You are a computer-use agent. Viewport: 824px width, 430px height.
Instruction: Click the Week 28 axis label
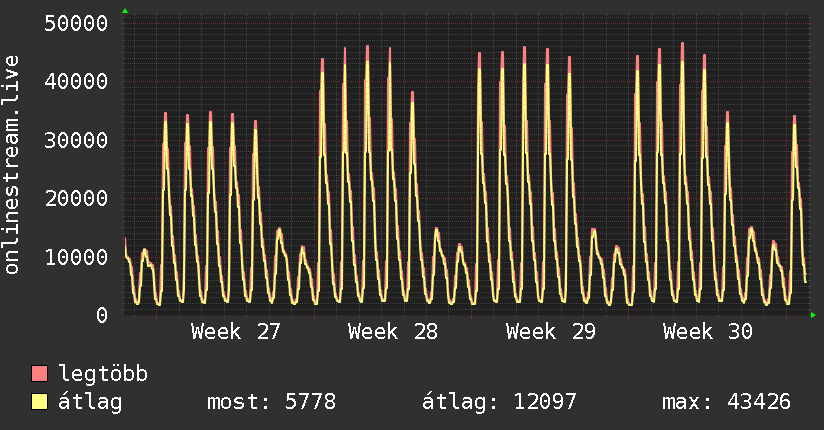pos(393,332)
